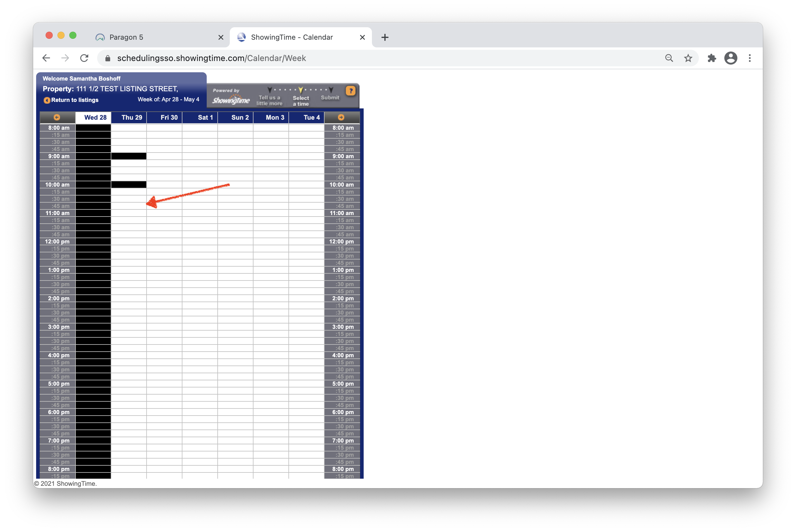Click Thu 29 blocked slot at 9:00 am
The width and height of the screenshot is (796, 532).
coord(129,156)
